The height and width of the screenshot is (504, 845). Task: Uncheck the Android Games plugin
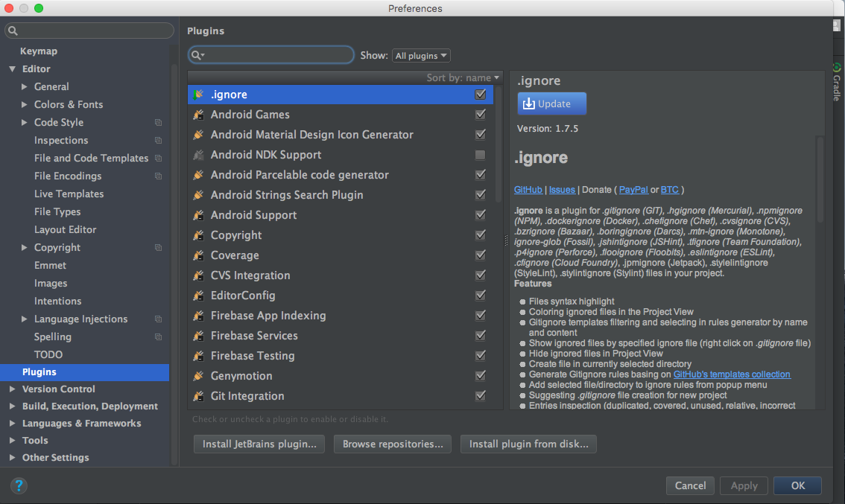pos(480,114)
